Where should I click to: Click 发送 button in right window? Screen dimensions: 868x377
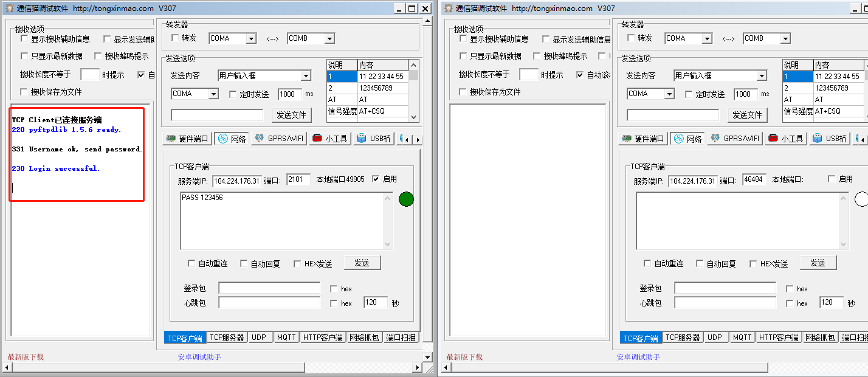818,263
